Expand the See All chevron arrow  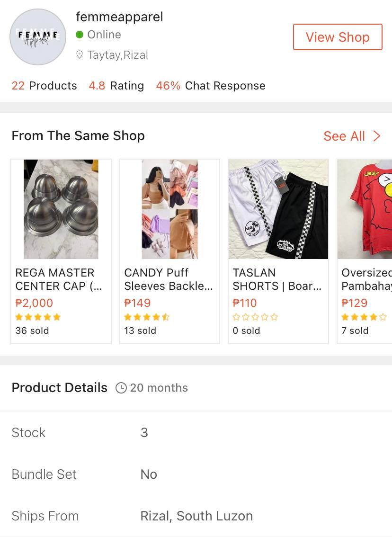point(376,136)
